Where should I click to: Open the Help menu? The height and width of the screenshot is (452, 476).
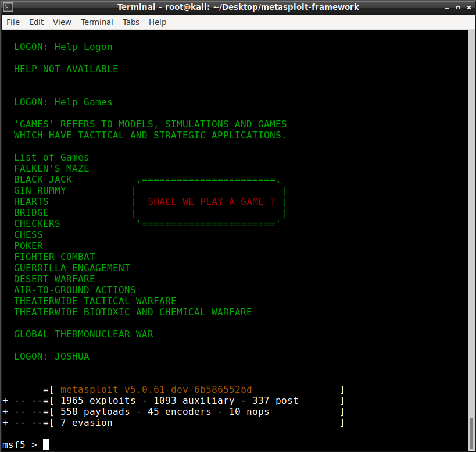tap(158, 22)
